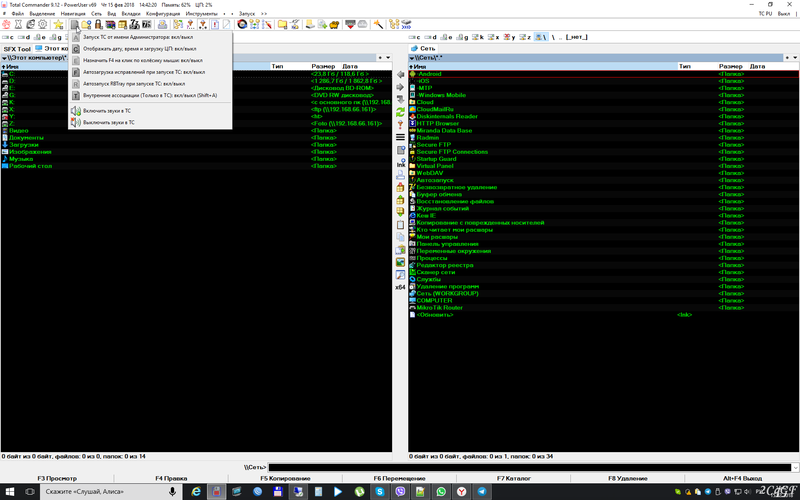Viewport: 800px width, 500px height.
Task: Click 'Включить звуки в TC' menu entry
Action: click(x=150, y=111)
